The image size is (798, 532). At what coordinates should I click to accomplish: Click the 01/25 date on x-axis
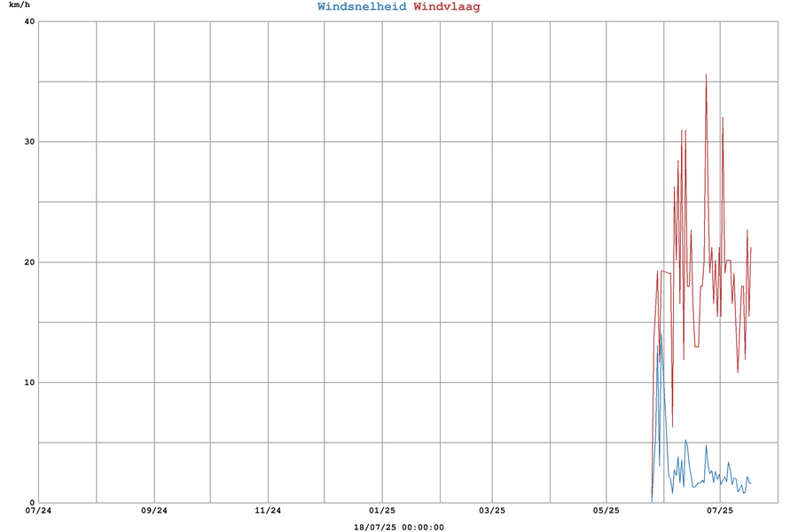click(382, 511)
